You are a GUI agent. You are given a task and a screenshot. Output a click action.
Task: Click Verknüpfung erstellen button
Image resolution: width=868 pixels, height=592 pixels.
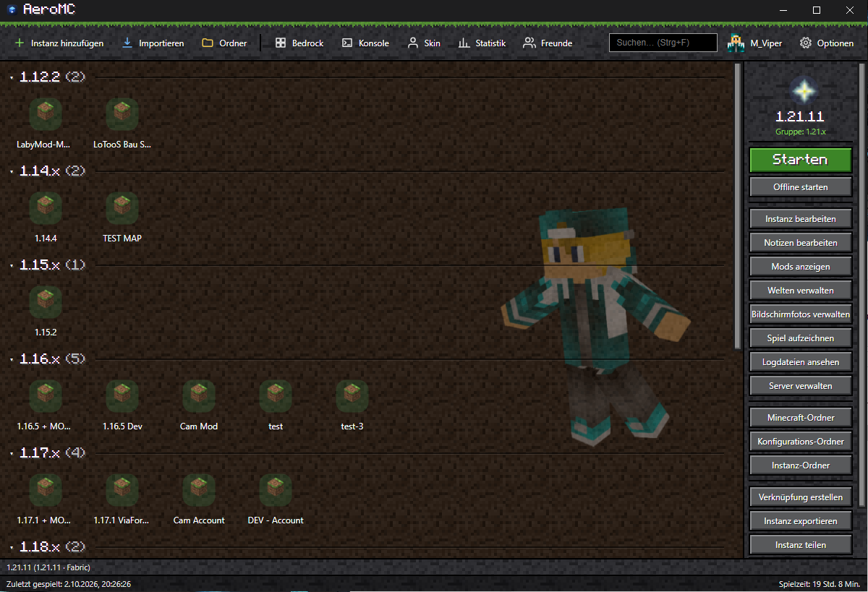coord(800,497)
